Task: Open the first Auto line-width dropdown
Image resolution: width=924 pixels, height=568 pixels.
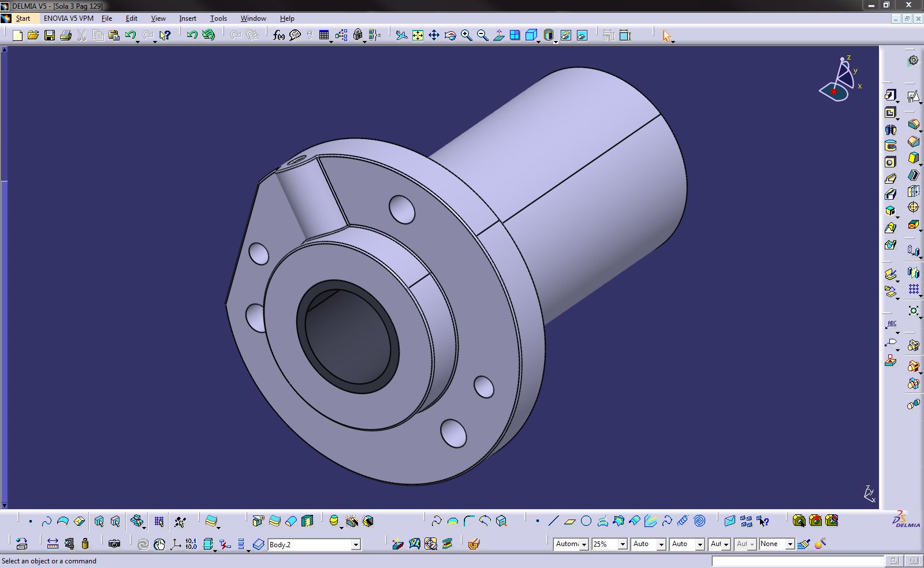Action: pyautogui.click(x=661, y=544)
